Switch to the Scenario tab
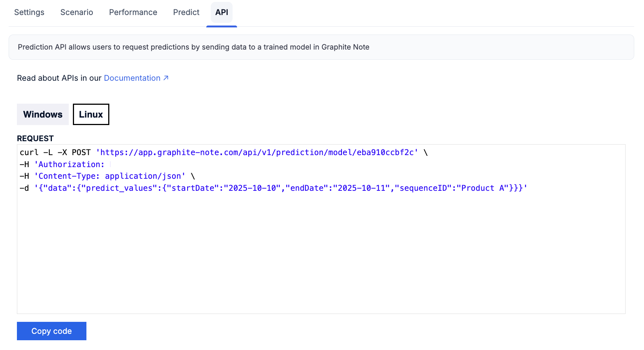Screen dimensions: 644x350 (x=77, y=12)
